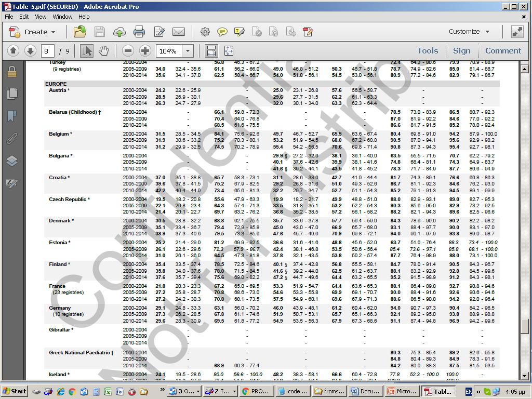Open the Bookmarks panel
This screenshot has width=532, height=399.
click(x=12, y=116)
